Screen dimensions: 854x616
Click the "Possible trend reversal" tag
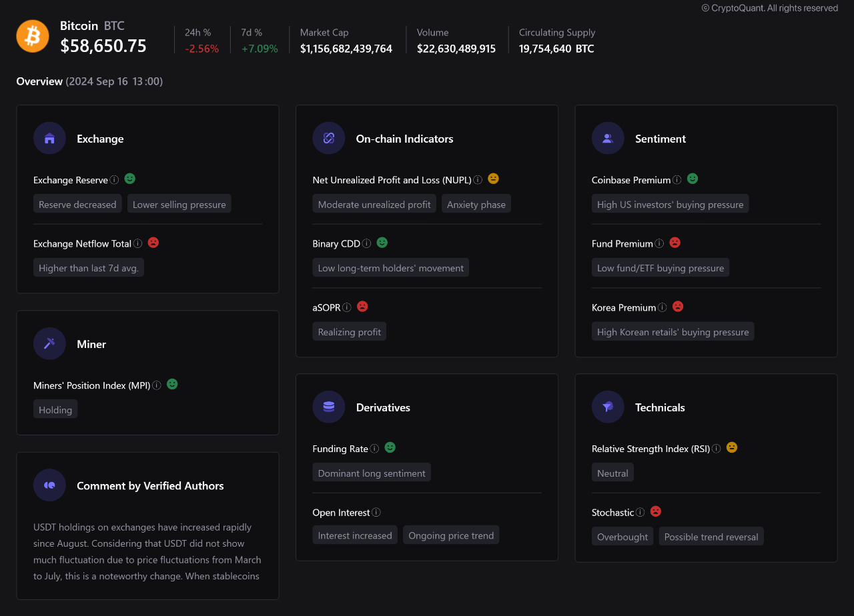711,537
